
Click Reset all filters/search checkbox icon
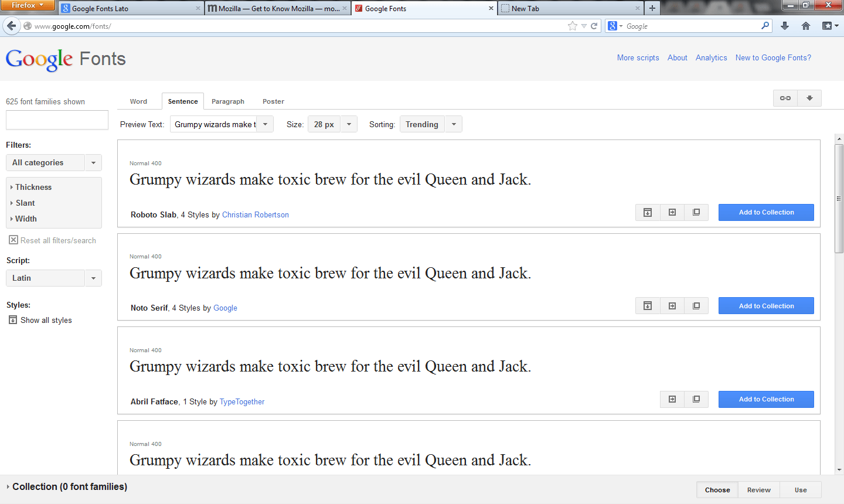(13, 240)
